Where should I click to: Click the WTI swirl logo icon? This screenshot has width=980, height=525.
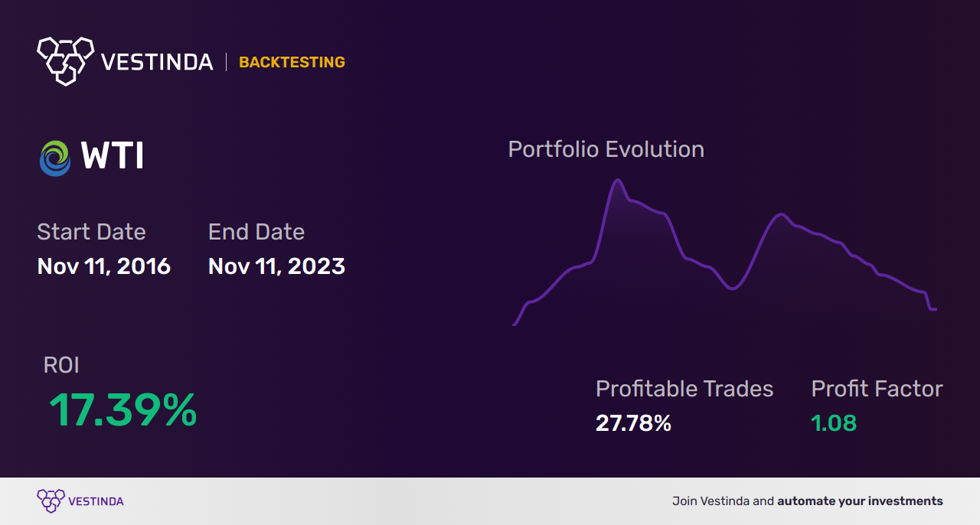(x=55, y=158)
